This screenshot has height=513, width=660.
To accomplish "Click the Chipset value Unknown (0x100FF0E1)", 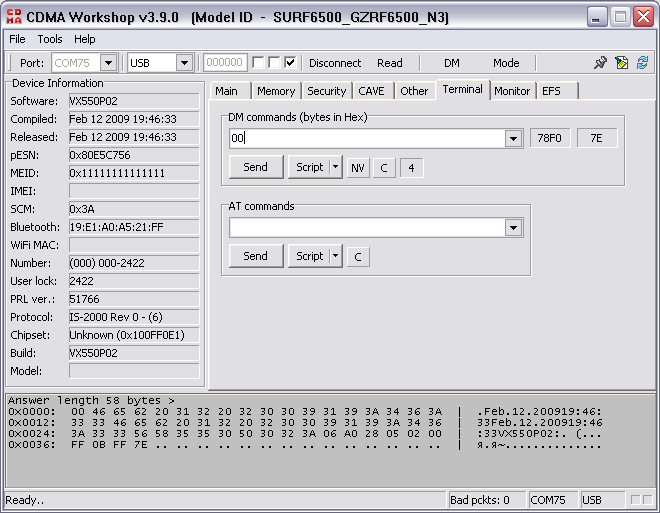I will pos(134,335).
